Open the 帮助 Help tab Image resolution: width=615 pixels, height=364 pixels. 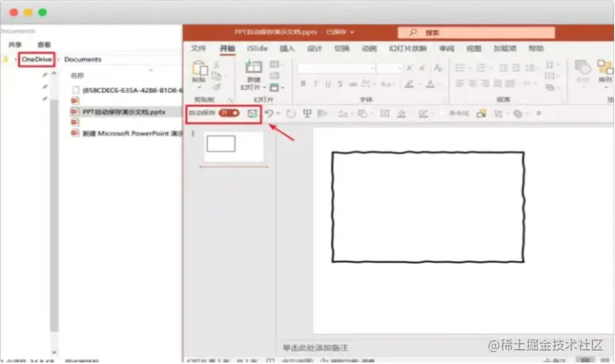coord(536,49)
